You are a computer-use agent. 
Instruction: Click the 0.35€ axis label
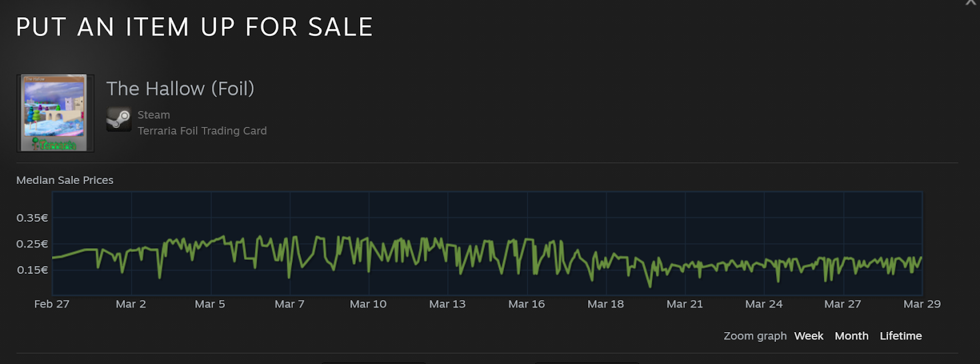coord(32,218)
